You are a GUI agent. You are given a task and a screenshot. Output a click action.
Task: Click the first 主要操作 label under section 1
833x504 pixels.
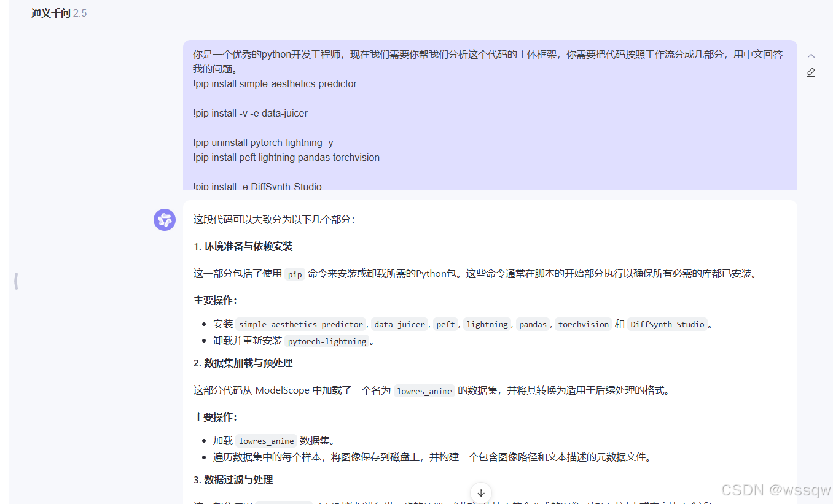[x=215, y=300]
